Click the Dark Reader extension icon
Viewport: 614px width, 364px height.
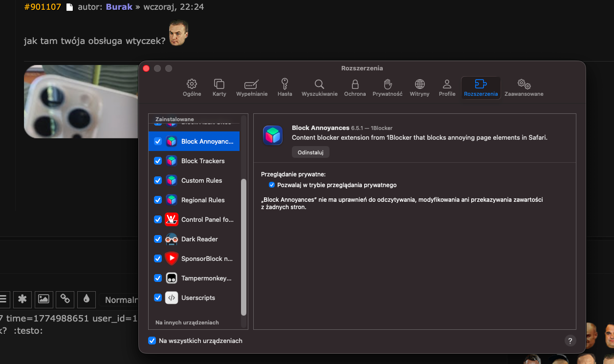point(171,239)
